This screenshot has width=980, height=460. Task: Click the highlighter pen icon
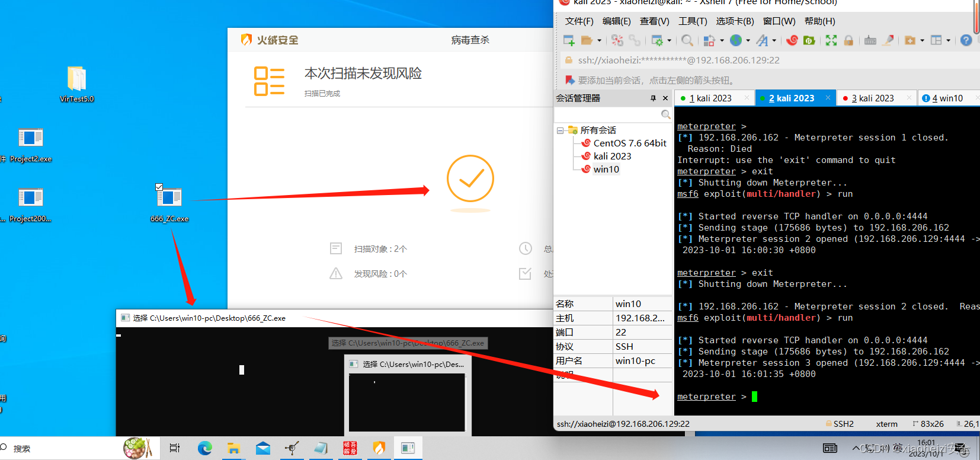coord(888,40)
